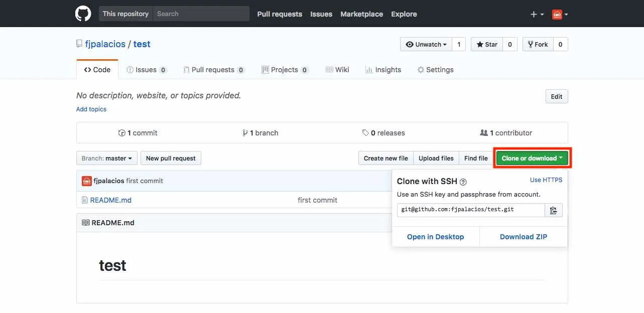View the 1 commit history
Screen dimensions: 644x313
pos(138,133)
